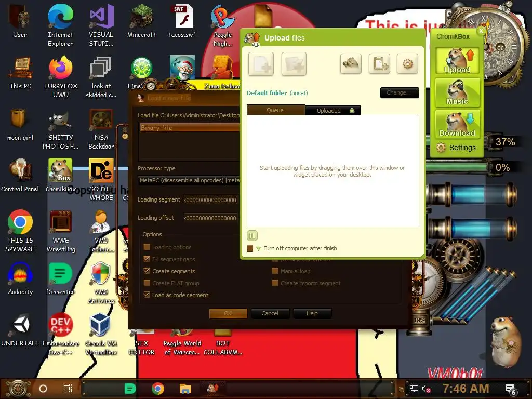Image resolution: width=532 pixels, height=399 pixels.
Task: Open the User desktop icon
Action: tap(20, 21)
